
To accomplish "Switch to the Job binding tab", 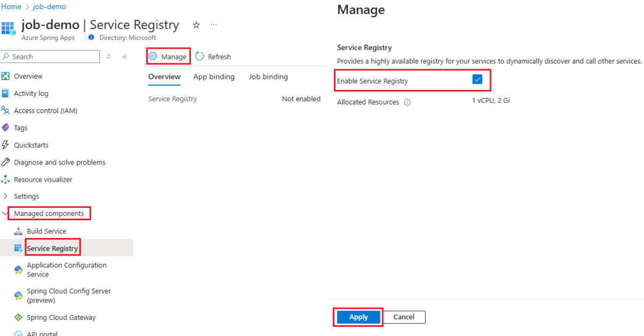I will [268, 77].
